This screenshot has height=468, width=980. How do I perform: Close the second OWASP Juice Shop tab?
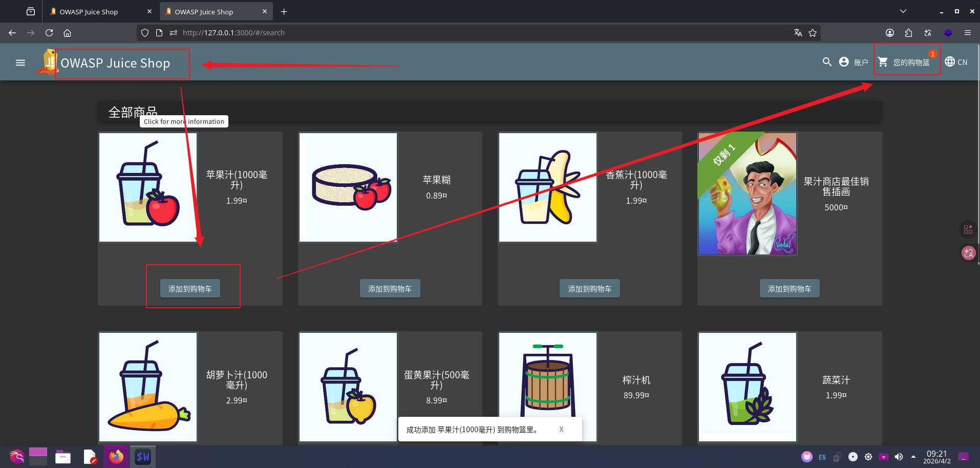click(265, 11)
